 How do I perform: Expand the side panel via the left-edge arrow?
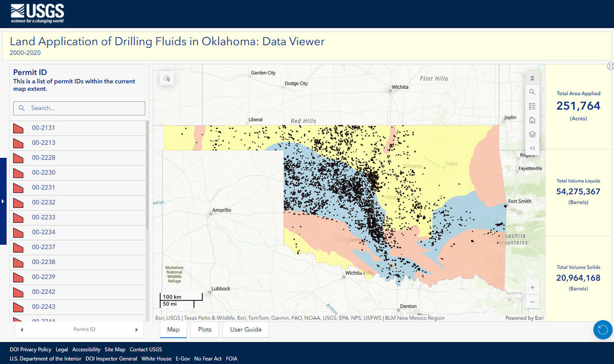pyautogui.click(x=3, y=201)
